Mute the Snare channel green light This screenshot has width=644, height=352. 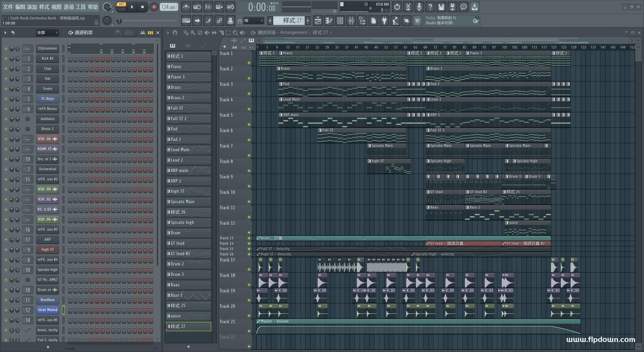(6, 89)
